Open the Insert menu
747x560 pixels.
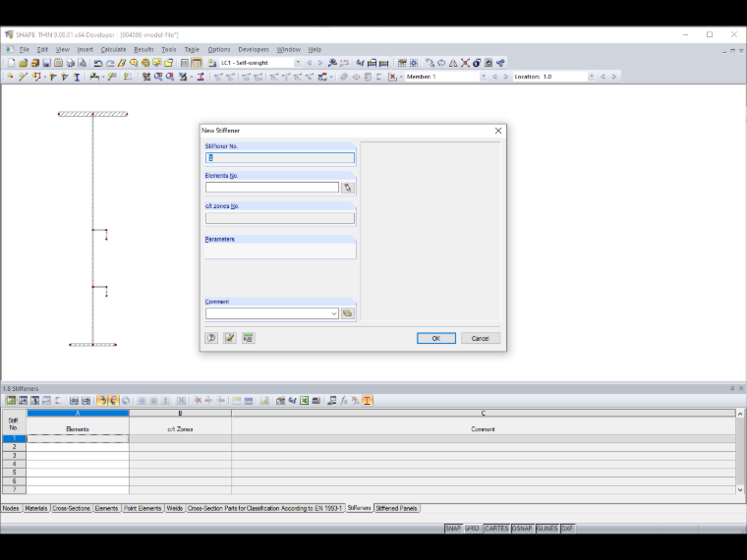tap(86, 49)
